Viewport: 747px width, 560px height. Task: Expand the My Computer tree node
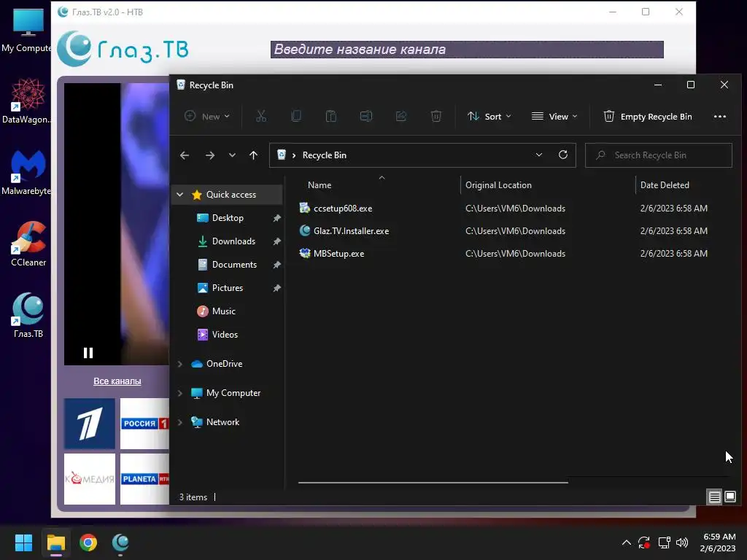point(180,393)
